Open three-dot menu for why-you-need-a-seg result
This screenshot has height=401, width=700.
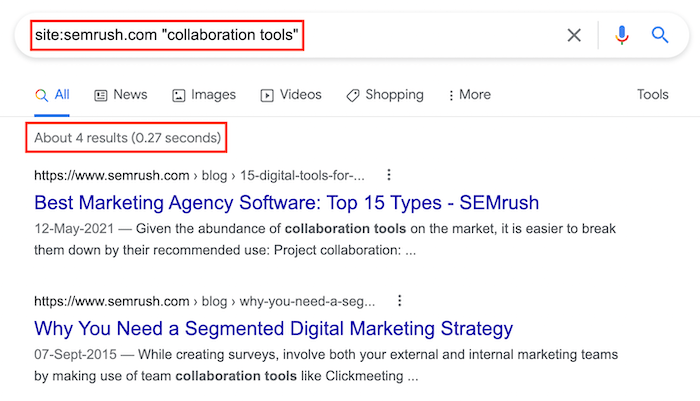coord(400,301)
